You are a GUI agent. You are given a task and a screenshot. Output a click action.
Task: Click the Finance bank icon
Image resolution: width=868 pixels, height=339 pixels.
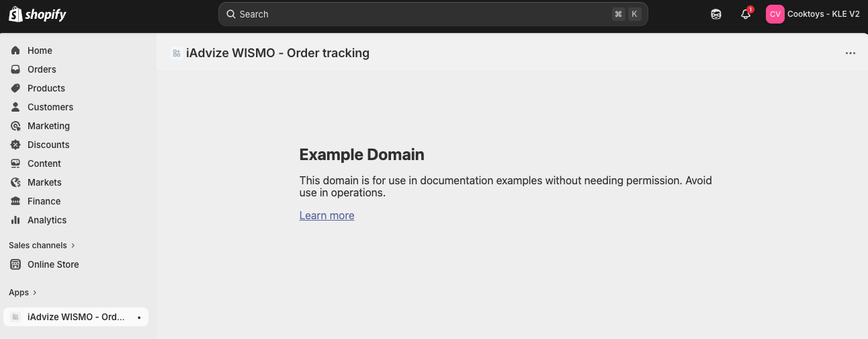[x=16, y=201]
